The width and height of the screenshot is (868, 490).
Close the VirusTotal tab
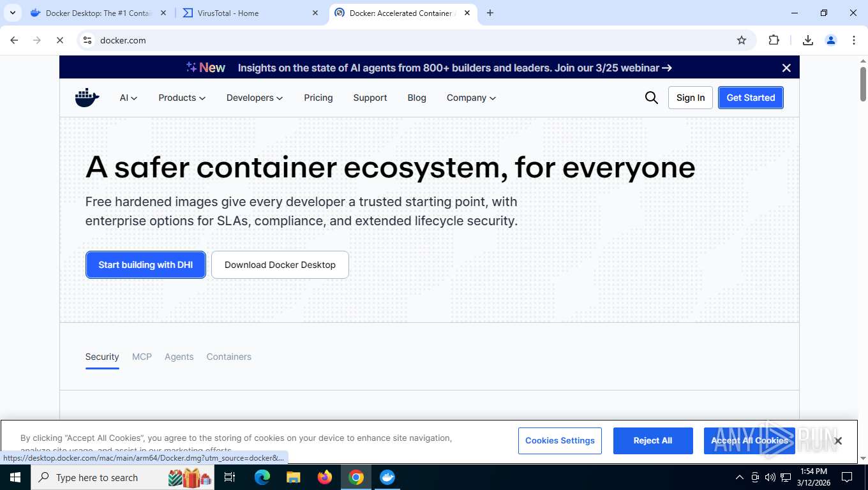[x=315, y=13]
